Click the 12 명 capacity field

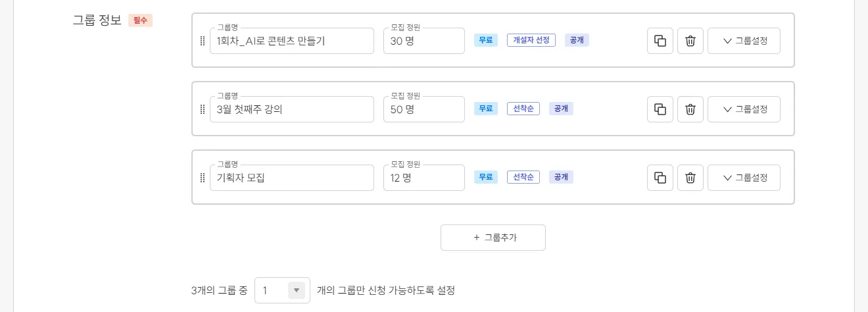[x=423, y=178]
